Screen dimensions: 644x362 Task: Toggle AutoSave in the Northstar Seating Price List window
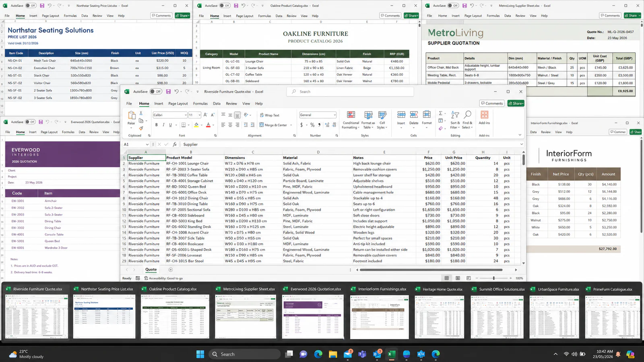pos(31,6)
